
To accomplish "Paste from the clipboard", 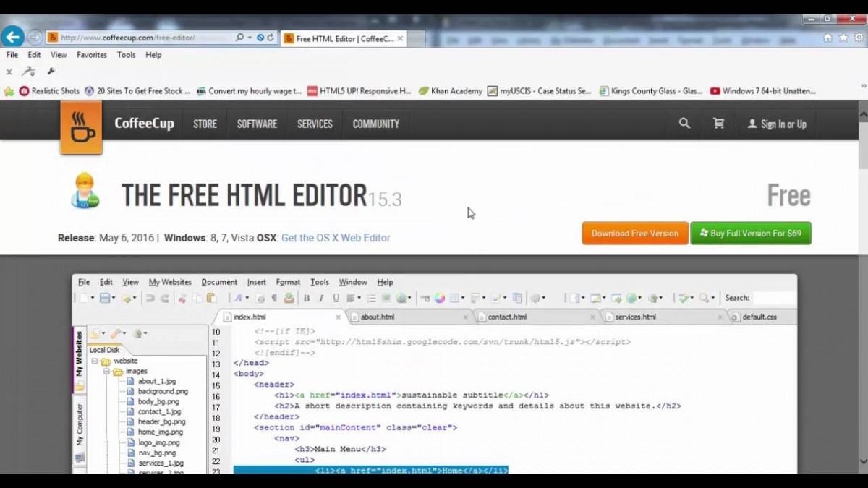I will [x=212, y=297].
